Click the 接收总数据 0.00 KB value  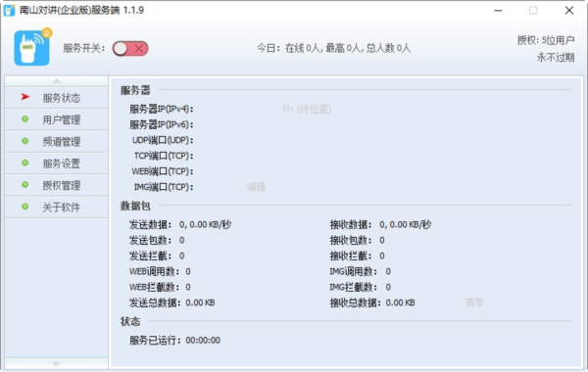pos(401,302)
